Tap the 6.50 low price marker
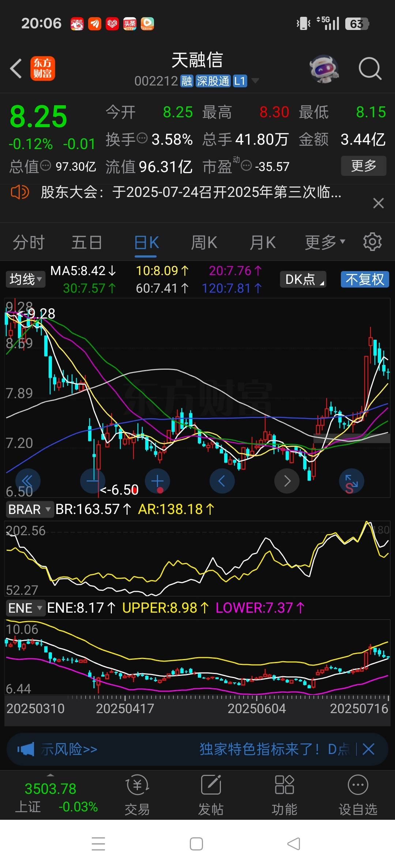 point(119,490)
